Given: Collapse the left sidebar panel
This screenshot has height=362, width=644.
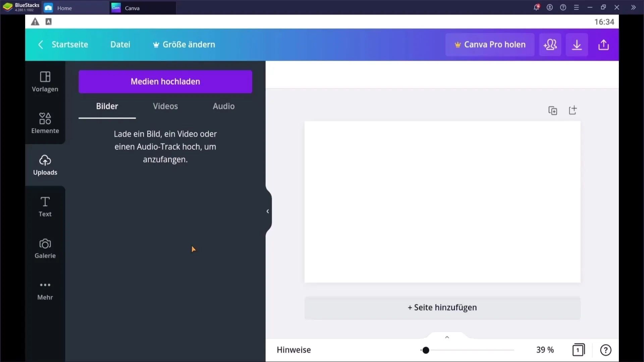Looking at the screenshot, I should coord(268,211).
